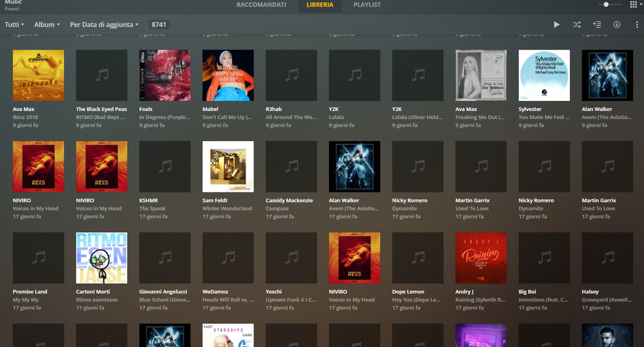Click artist name Yoschi

click(274, 292)
